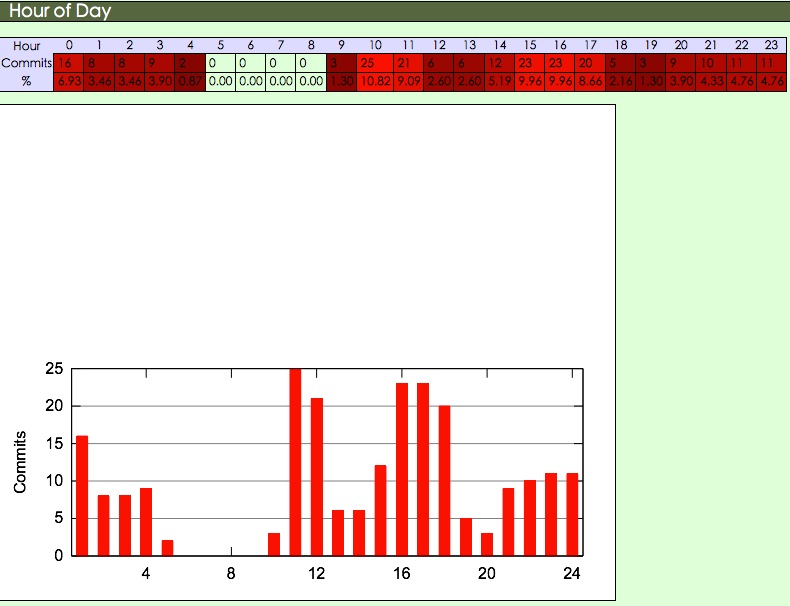Select the 'Commits' row label in the table
The width and height of the screenshot is (790, 606).
tap(26, 63)
